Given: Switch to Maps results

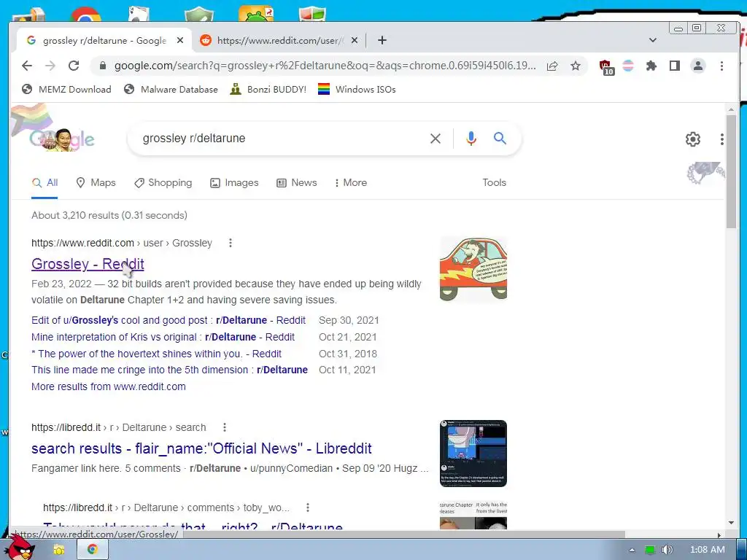Looking at the screenshot, I should click(x=96, y=183).
